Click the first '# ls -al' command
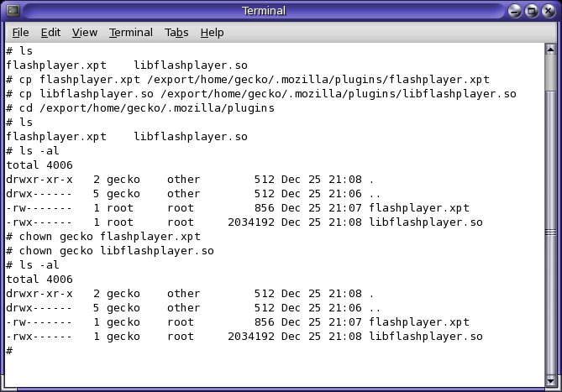 [33, 151]
